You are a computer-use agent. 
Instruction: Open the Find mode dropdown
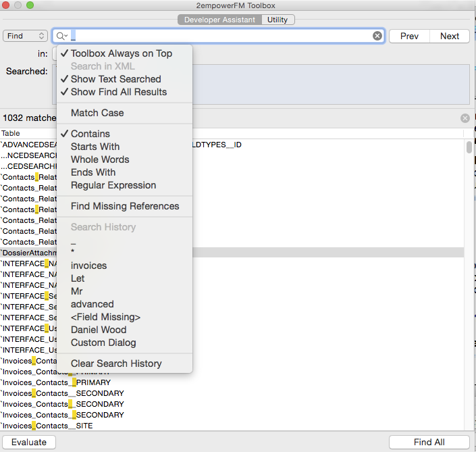[x=25, y=36]
